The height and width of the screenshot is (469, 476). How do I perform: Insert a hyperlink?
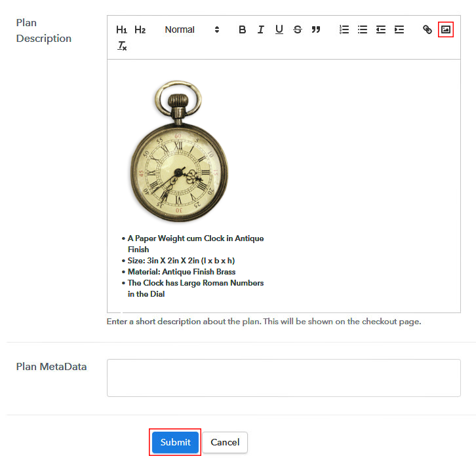(427, 29)
